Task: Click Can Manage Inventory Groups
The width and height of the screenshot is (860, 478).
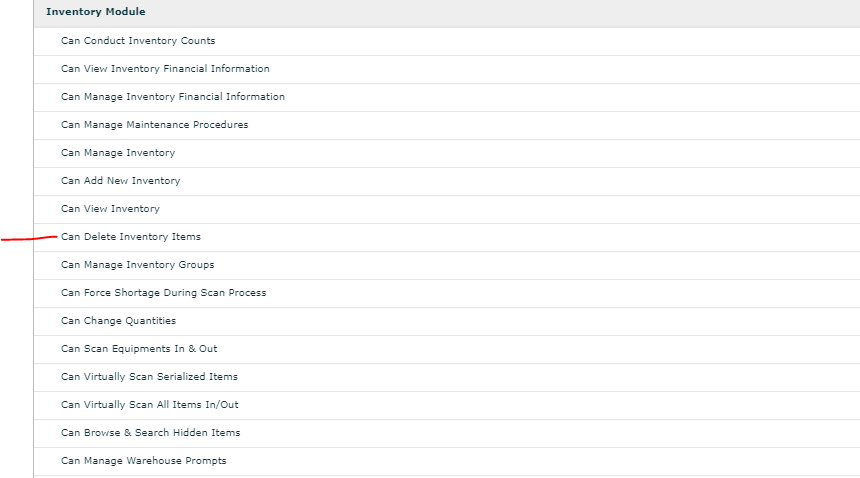Action: [137, 265]
